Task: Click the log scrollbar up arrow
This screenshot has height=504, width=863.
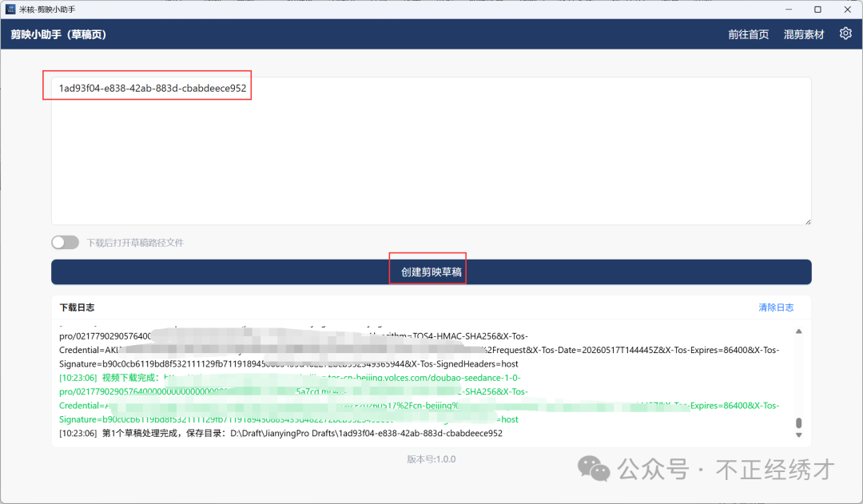Action: 798,331
